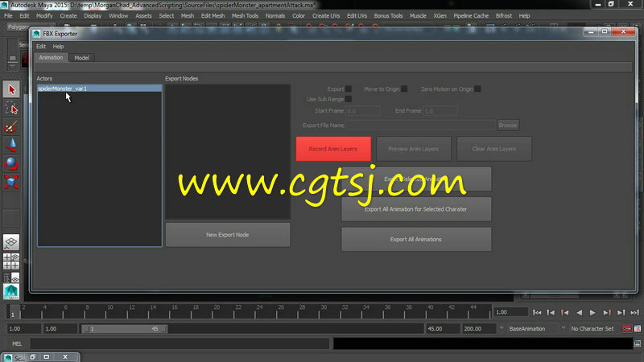Click the 200.00 animation end field

(479, 329)
